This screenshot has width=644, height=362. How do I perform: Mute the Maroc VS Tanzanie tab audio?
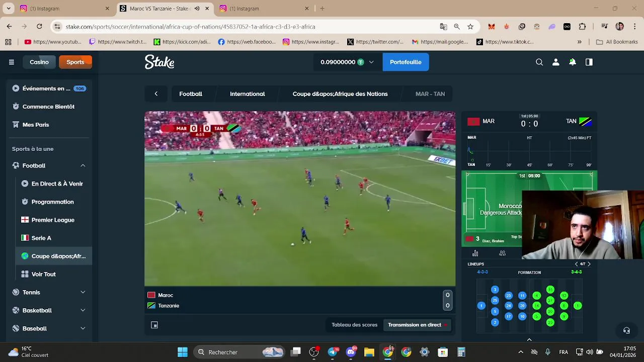pyautogui.click(x=197, y=9)
